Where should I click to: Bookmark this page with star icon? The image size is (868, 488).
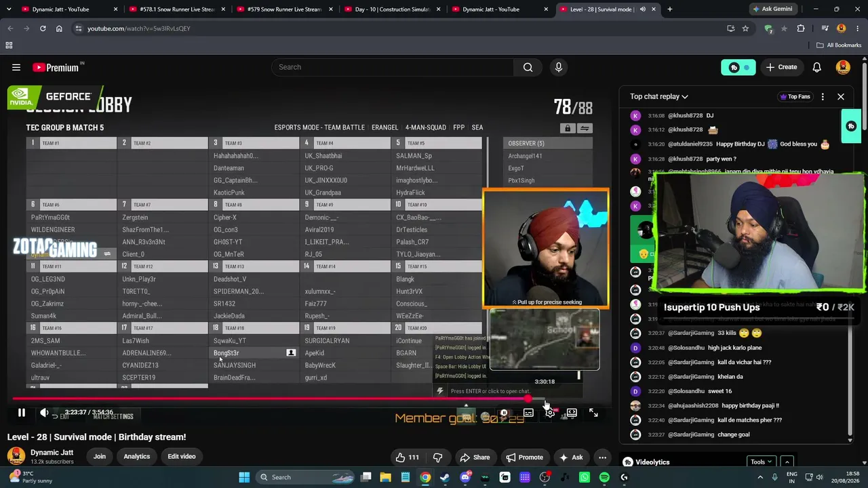coord(745,28)
